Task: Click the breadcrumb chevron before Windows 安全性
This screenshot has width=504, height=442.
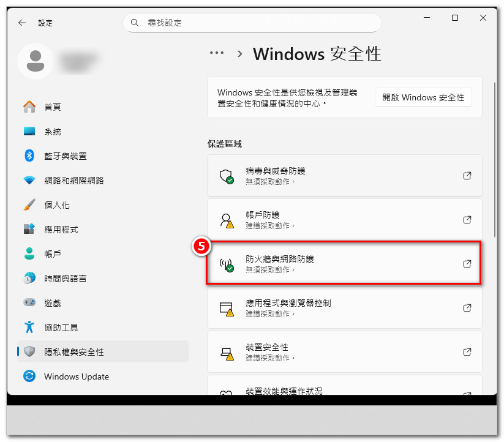Action: click(x=239, y=54)
